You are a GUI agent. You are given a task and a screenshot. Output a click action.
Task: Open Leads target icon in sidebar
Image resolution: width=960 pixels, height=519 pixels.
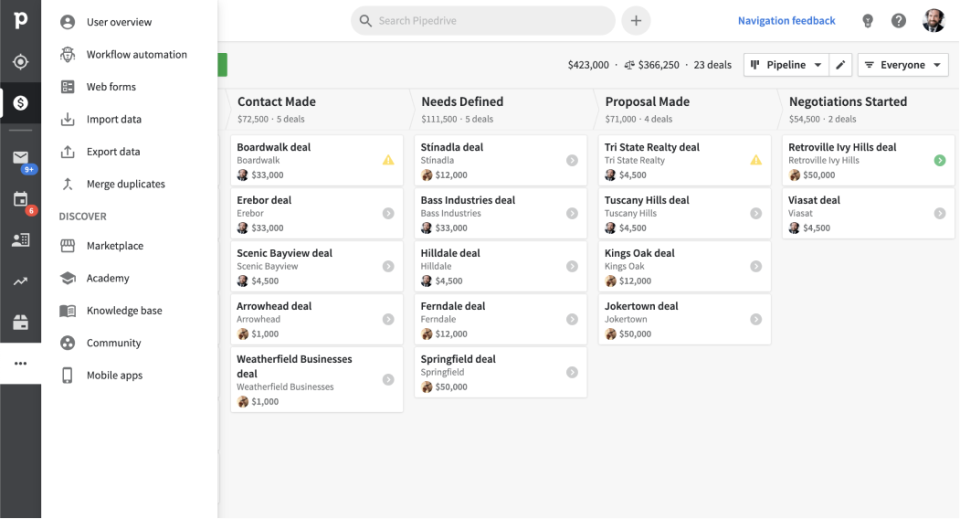[x=20, y=62]
